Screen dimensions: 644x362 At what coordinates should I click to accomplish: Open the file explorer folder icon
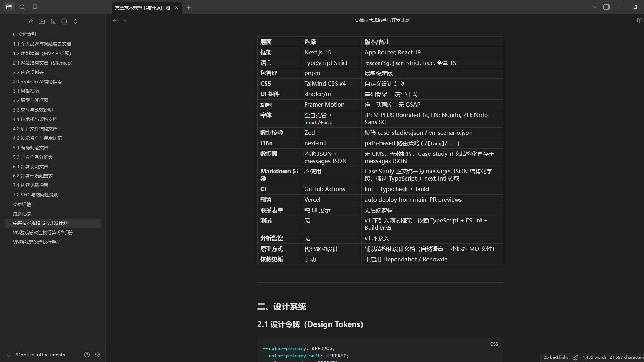tap(9, 7)
